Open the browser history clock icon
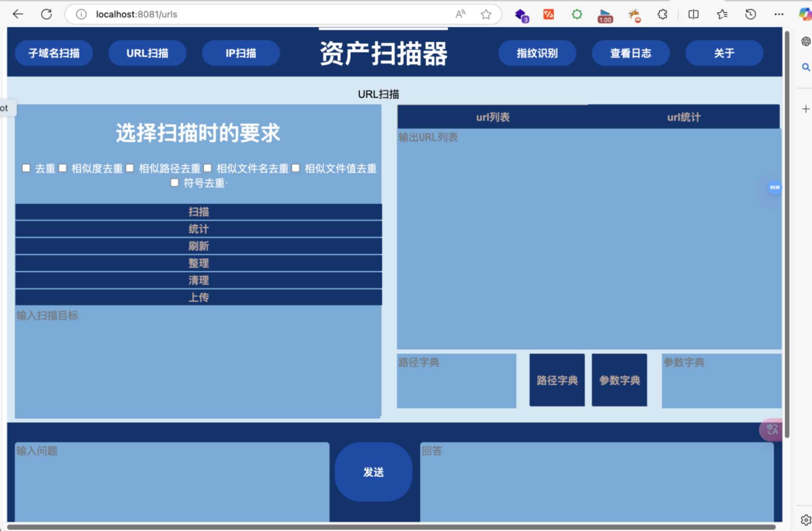The height and width of the screenshot is (531, 812). [750, 15]
